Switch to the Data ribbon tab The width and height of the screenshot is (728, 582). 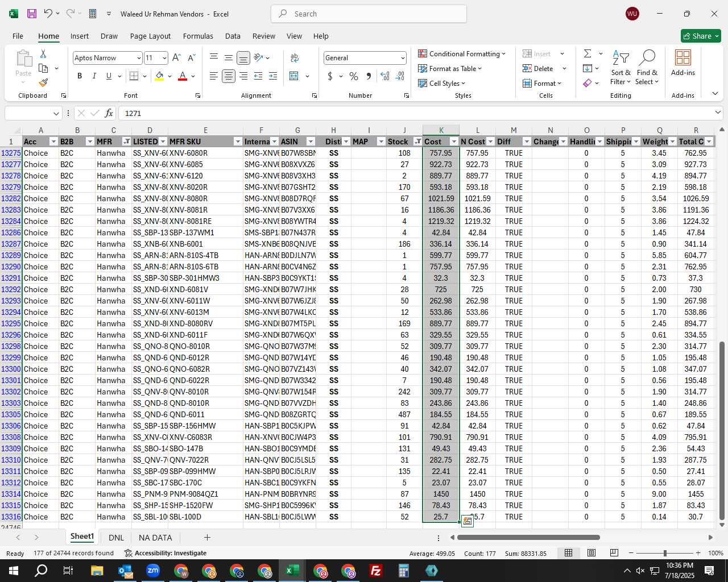point(233,36)
